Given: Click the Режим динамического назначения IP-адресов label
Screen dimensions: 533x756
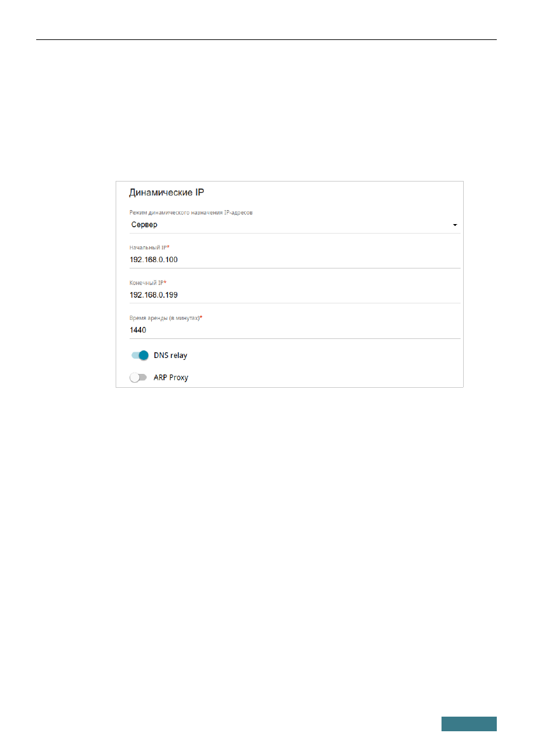Looking at the screenshot, I should [191, 213].
